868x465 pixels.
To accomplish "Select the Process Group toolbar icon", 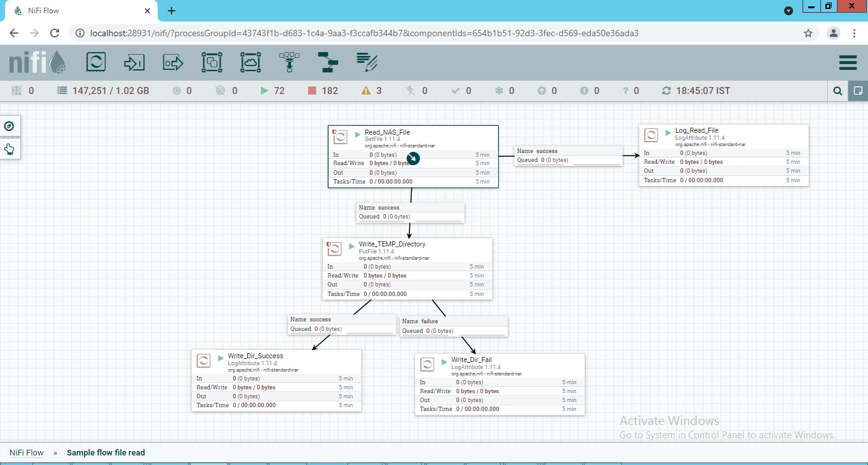I will click(x=212, y=62).
